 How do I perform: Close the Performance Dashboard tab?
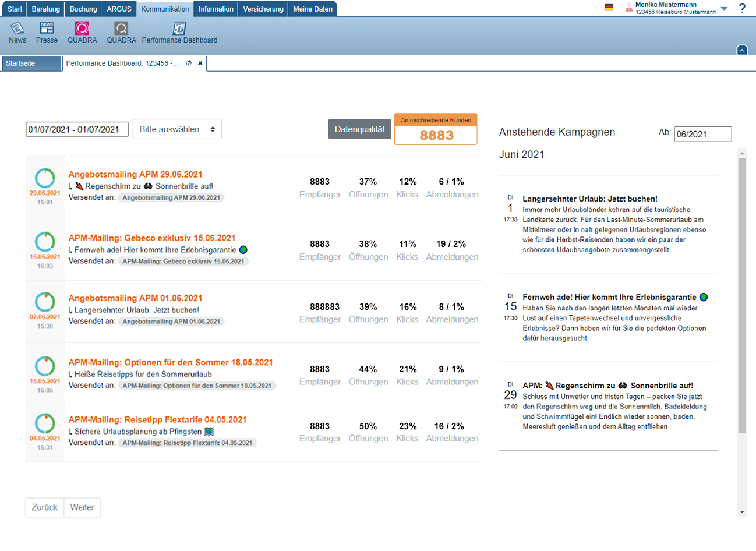200,63
